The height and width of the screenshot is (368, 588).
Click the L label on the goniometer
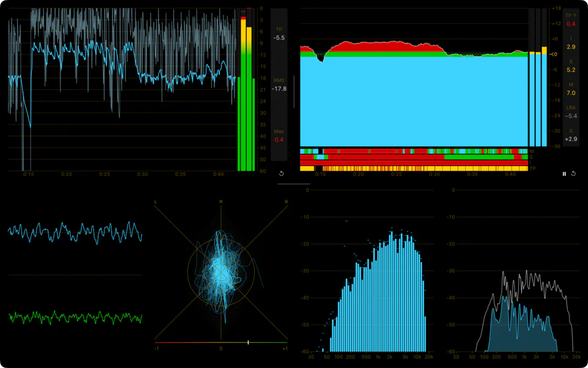pyautogui.click(x=156, y=202)
